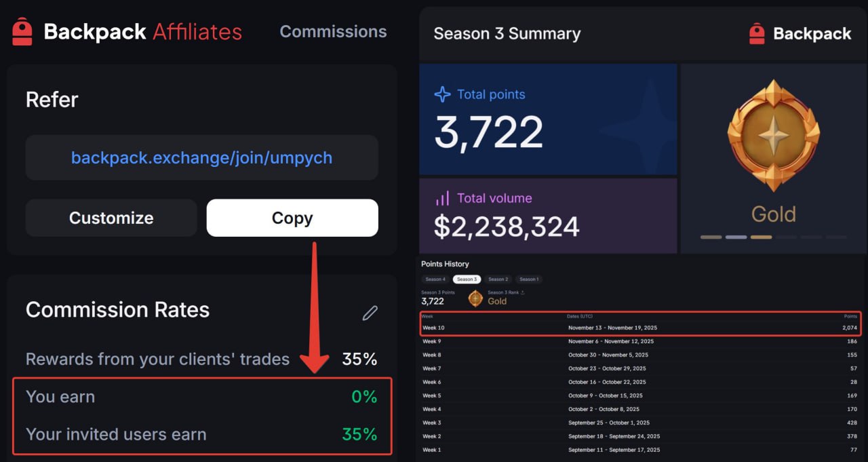Click the large Gold rank badge
This screenshot has width=868, height=462.
[773, 136]
